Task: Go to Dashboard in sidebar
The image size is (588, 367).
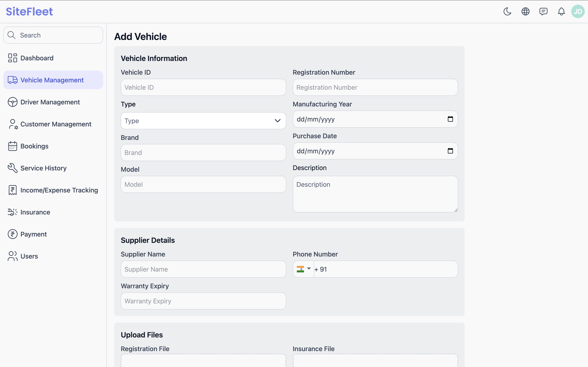Action: tap(37, 58)
